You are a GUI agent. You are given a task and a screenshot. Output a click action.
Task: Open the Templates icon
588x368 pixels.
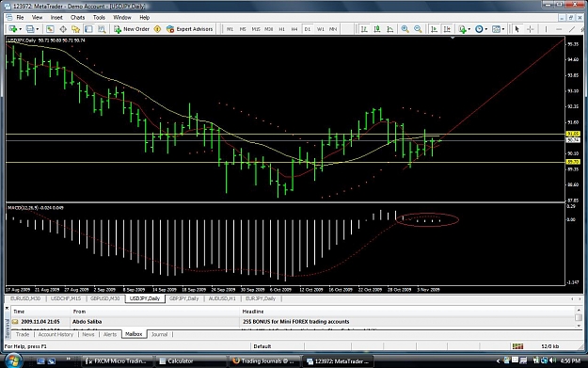(496, 29)
